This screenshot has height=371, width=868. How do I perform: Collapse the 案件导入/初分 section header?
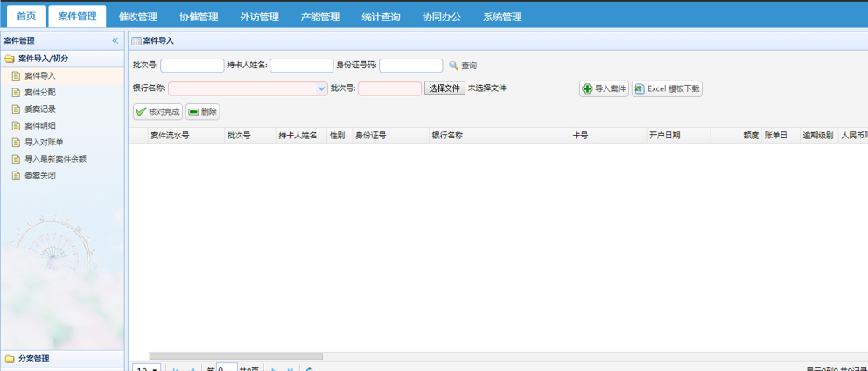point(43,59)
